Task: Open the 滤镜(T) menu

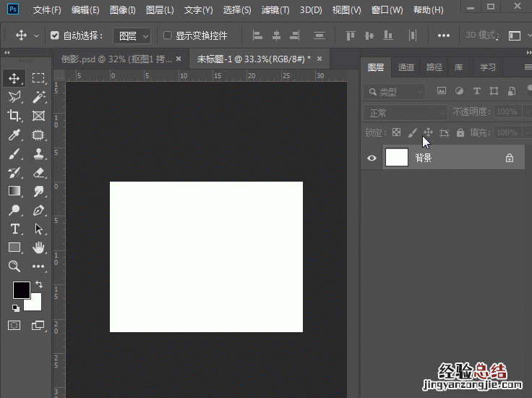Action: (x=275, y=10)
